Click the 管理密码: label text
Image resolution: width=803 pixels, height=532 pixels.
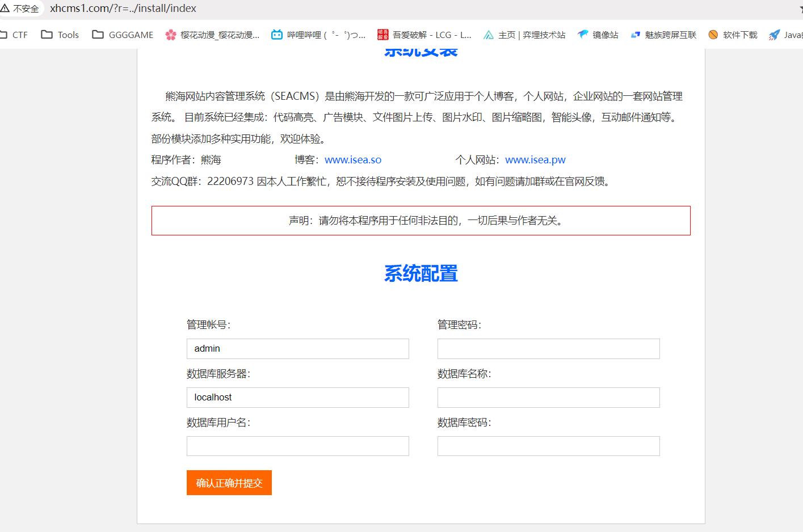pos(459,325)
